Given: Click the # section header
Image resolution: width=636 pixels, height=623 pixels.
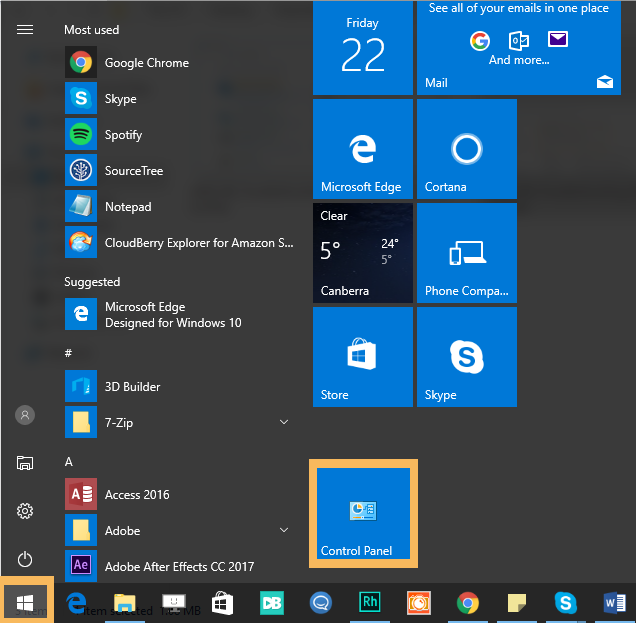Looking at the screenshot, I should [68, 354].
